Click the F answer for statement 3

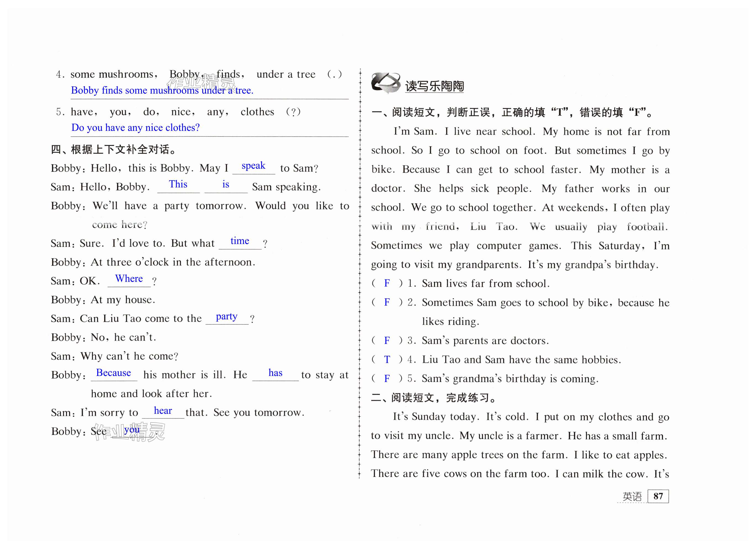pyautogui.click(x=387, y=340)
